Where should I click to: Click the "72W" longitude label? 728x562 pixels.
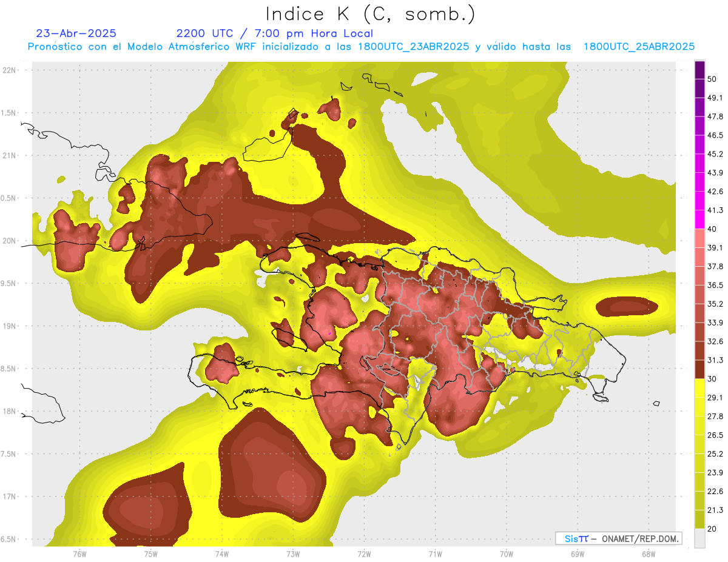pyautogui.click(x=364, y=554)
